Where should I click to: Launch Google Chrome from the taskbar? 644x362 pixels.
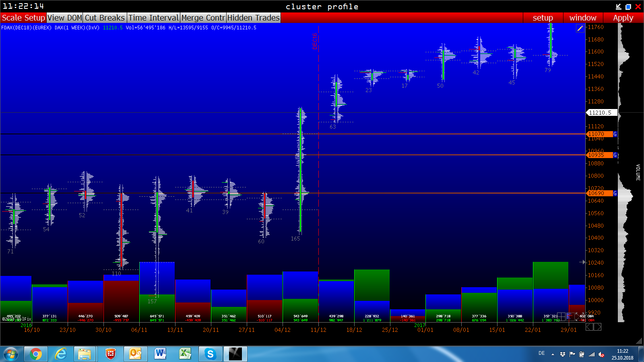(36, 354)
